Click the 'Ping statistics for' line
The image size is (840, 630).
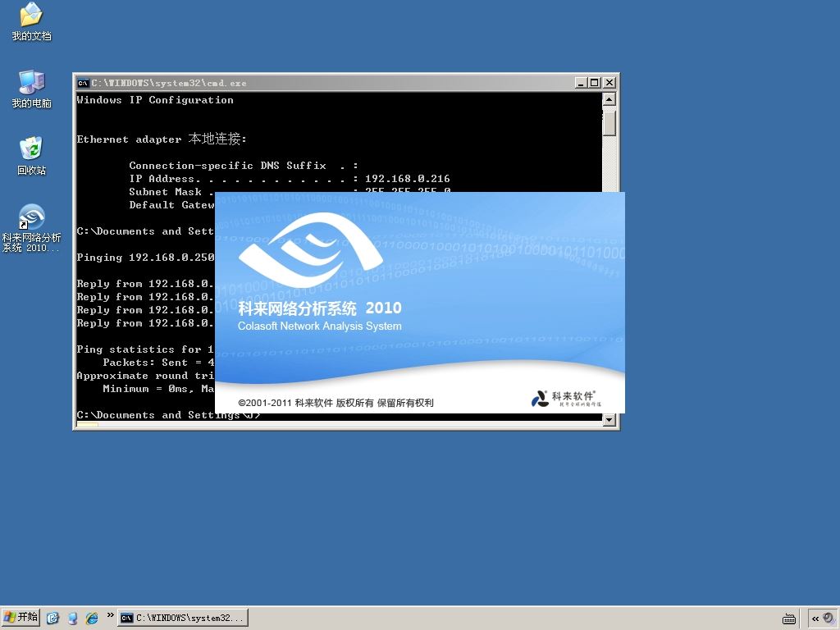click(x=145, y=349)
